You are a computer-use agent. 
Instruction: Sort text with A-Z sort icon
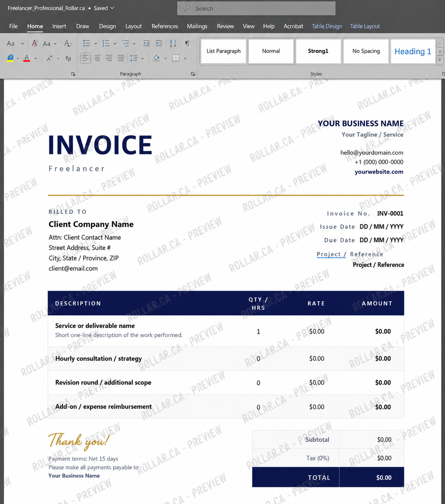click(173, 43)
